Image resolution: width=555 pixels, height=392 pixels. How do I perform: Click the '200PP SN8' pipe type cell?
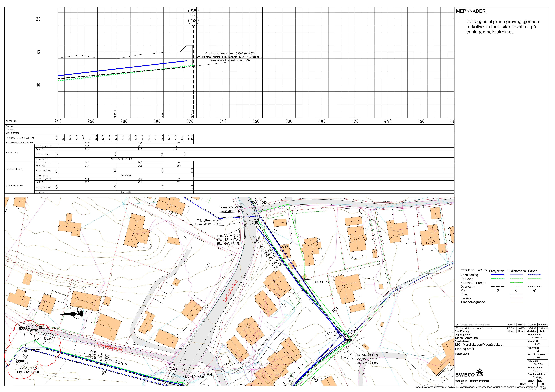point(126,176)
